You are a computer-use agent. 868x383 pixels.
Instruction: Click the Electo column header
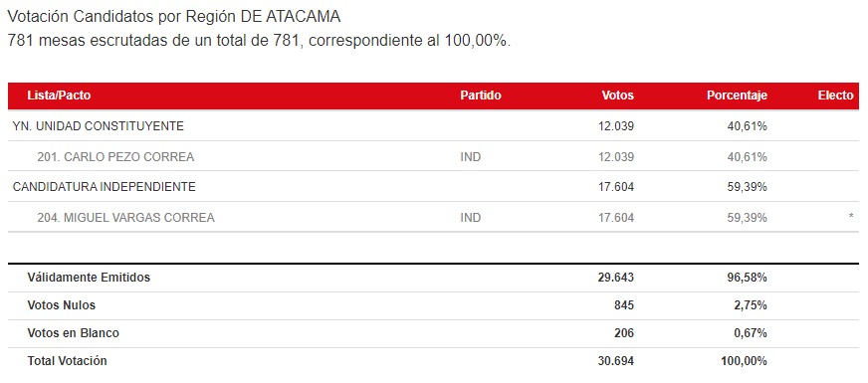tap(836, 96)
